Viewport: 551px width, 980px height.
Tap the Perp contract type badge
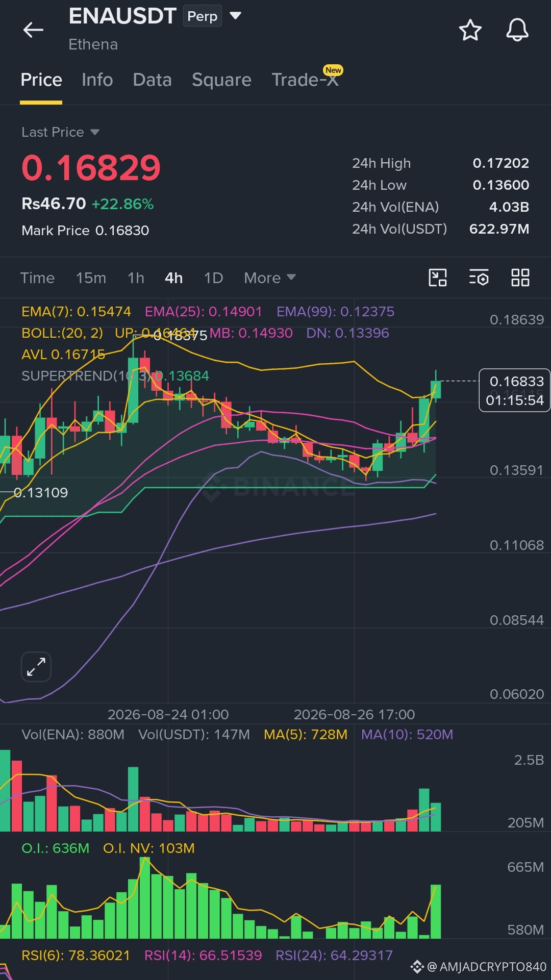tap(203, 16)
